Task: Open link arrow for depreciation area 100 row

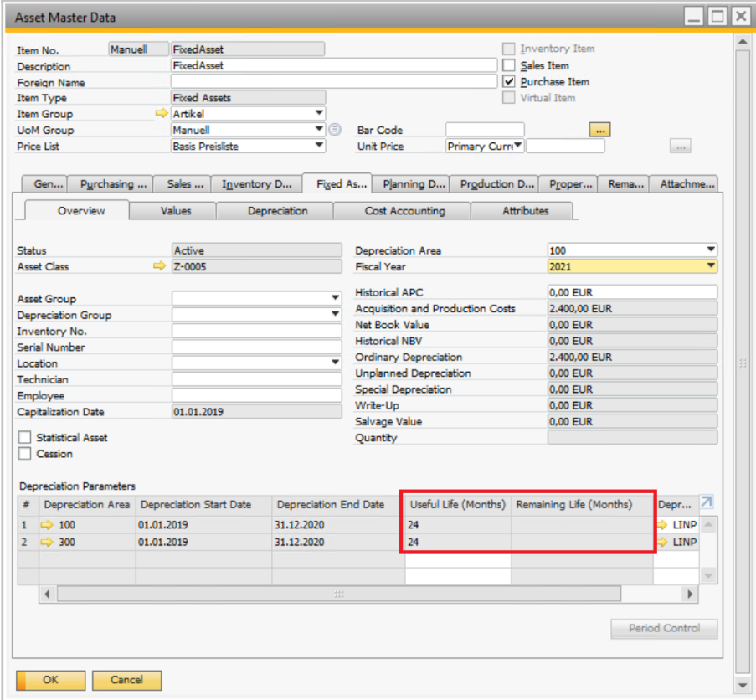Action: [48, 525]
